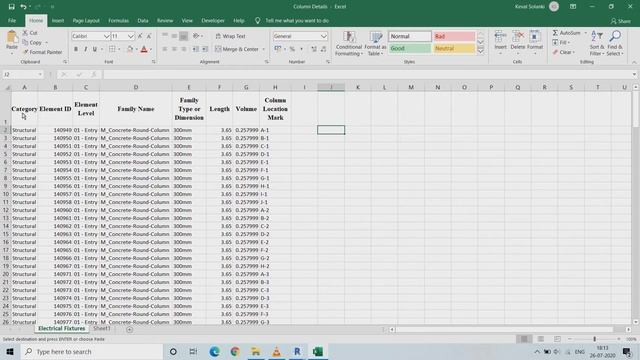The image size is (640, 360).
Task: Click the Increase Decimal icon
Action: click(313, 49)
